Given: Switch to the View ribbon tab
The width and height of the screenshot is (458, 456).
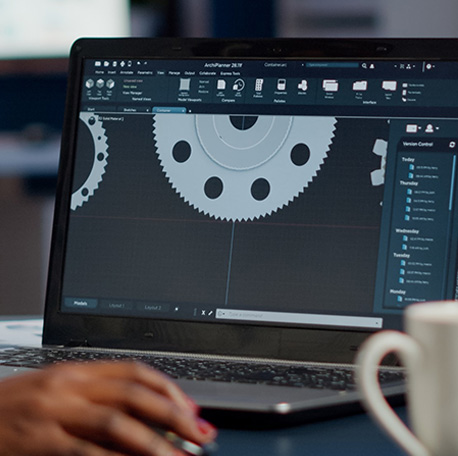Looking at the screenshot, I should coord(161,73).
